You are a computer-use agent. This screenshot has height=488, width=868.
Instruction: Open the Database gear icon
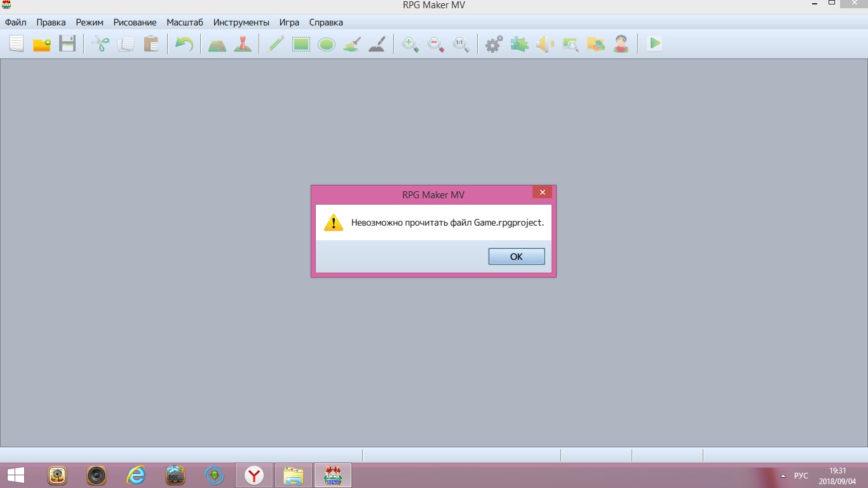point(494,44)
